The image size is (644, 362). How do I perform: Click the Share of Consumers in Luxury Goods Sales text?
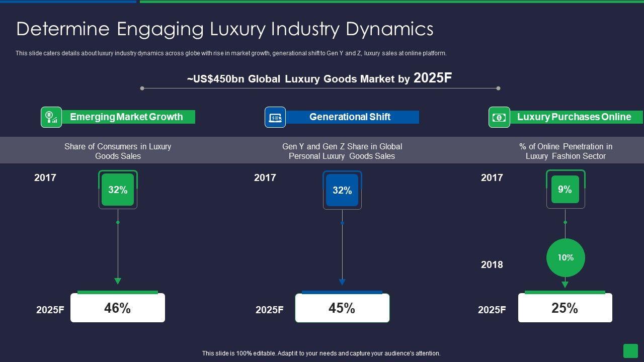pos(118,151)
